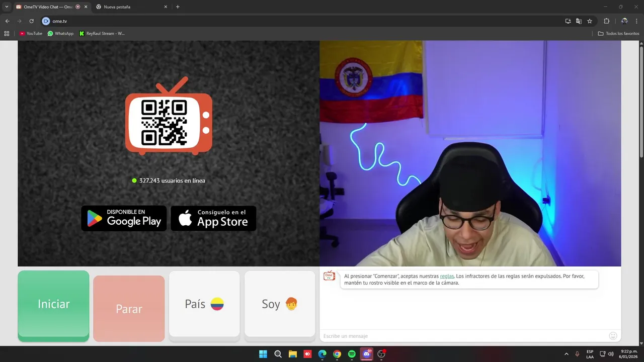Open Discord from taskbar
644x362 pixels.
coord(367,354)
